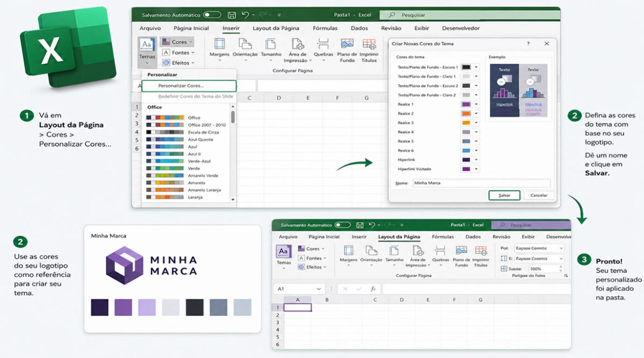644x358 pixels.
Task: Click undo arrow in top window title bar
Action: pyautogui.click(x=245, y=15)
